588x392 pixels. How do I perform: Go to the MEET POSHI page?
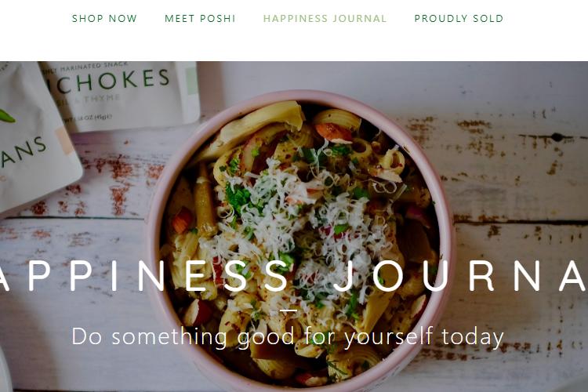pos(200,18)
